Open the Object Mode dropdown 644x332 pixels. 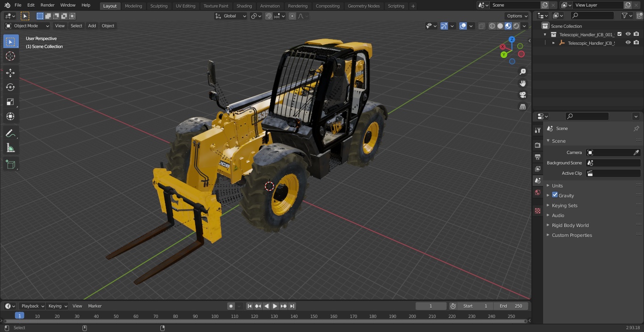[x=27, y=26]
